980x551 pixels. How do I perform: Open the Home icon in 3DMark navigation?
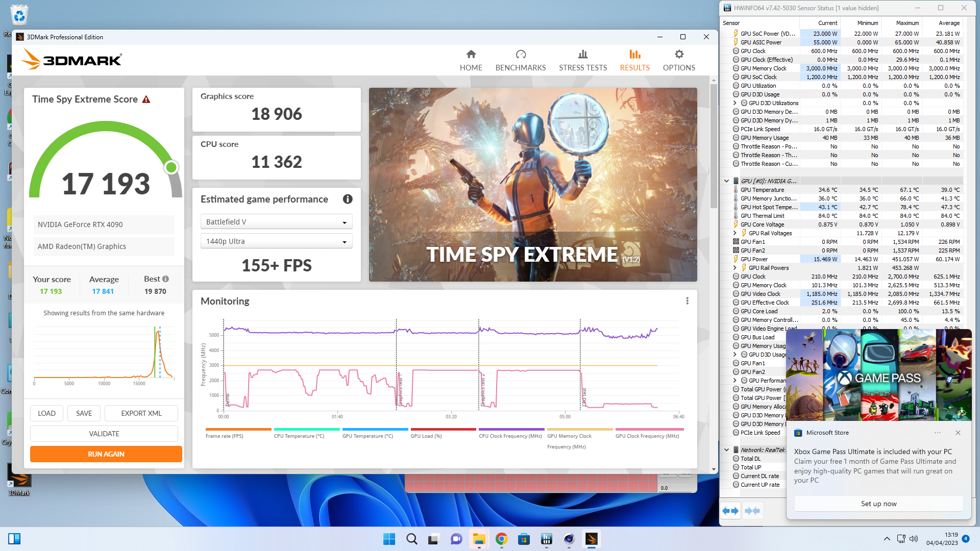(471, 55)
